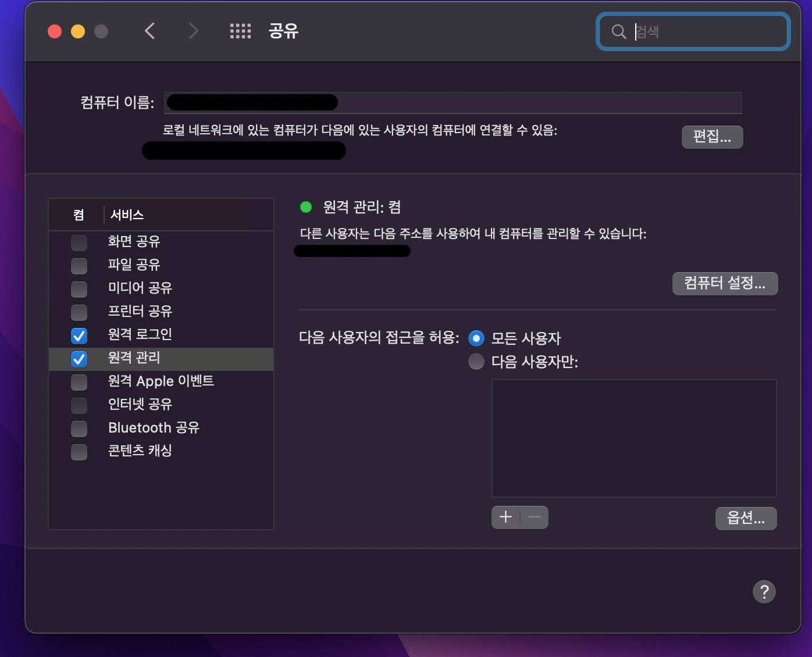Select the 파일 공유 service row

coord(161,266)
